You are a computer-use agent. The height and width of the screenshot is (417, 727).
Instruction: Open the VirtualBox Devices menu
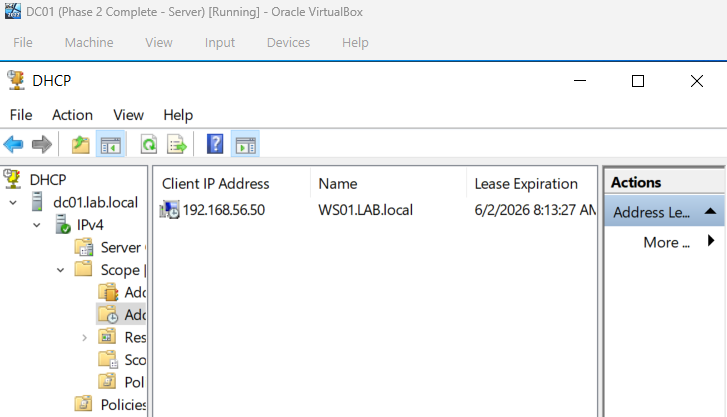[x=288, y=43]
